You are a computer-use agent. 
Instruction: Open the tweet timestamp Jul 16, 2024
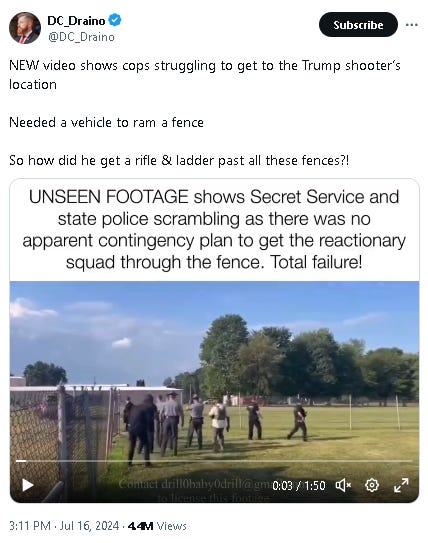89,526
